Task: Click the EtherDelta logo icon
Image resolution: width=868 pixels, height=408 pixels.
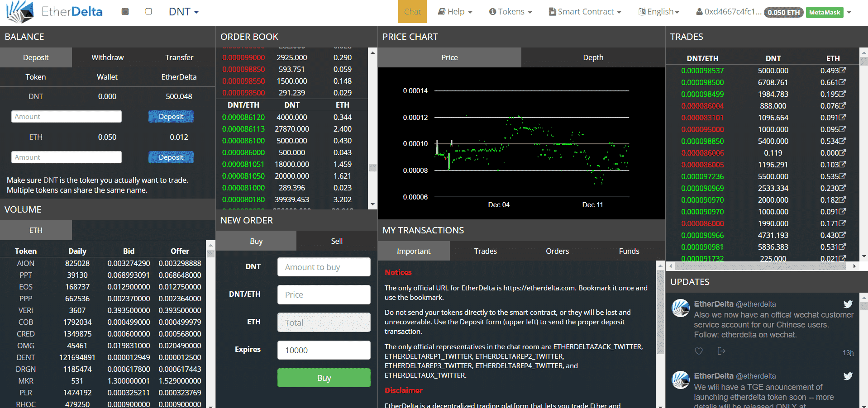Action: click(x=20, y=12)
